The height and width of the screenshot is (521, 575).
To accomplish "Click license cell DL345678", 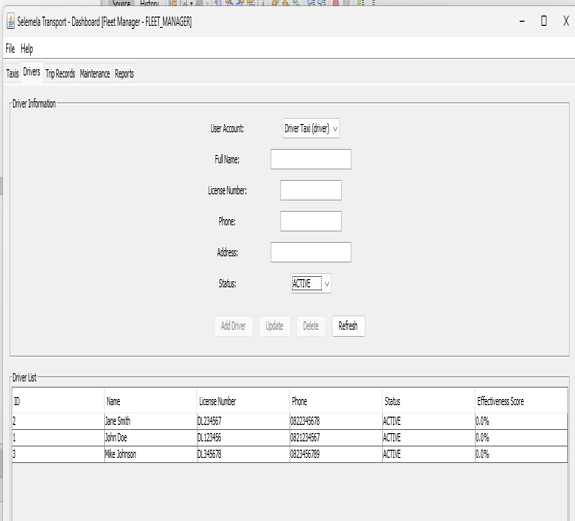I will pyautogui.click(x=243, y=454).
